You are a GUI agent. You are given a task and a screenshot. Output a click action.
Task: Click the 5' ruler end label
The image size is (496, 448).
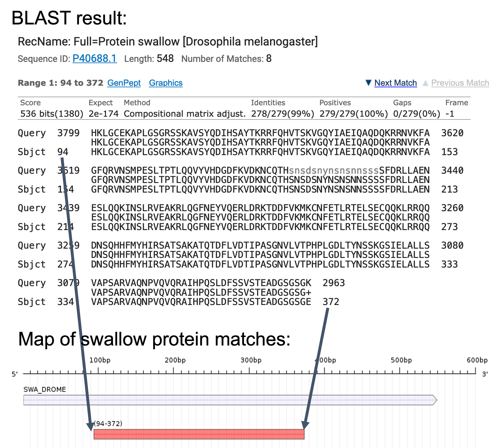pos(15,374)
